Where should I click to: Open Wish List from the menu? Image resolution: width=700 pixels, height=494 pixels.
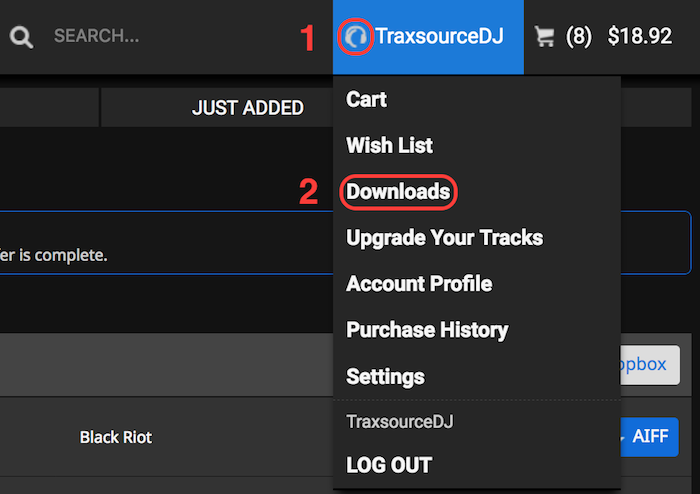point(389,145)
